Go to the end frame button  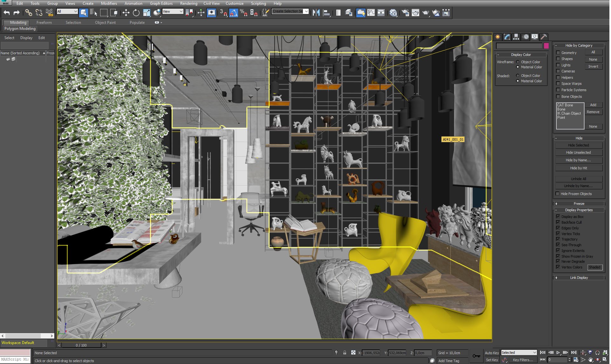573,353
